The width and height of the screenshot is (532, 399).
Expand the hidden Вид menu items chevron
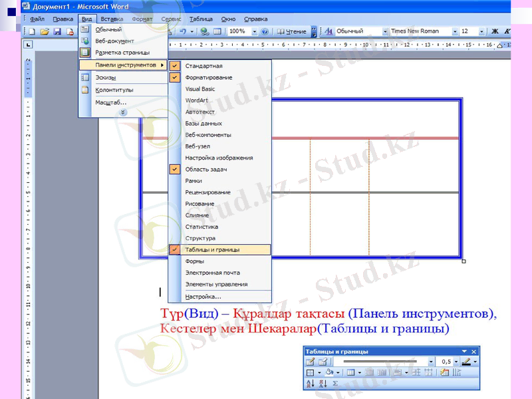(122, 112)
